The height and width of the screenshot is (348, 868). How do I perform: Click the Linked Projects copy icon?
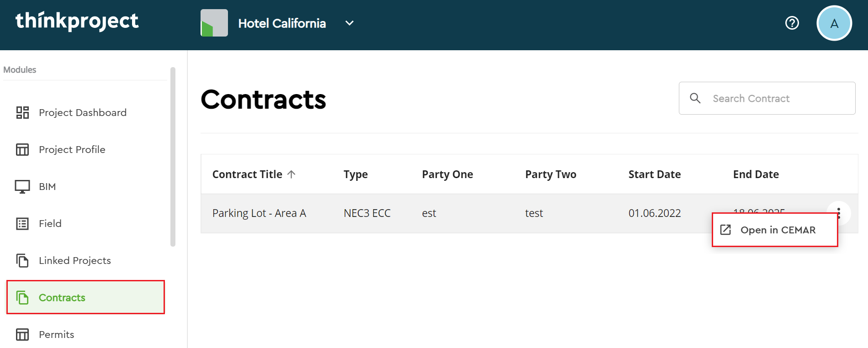coord(22,260)
